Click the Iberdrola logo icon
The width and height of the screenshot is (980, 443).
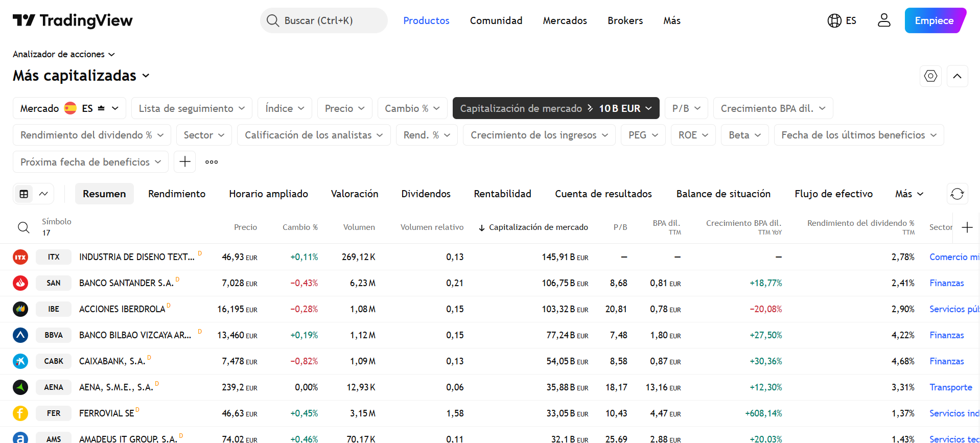click(x=20, y=309)
